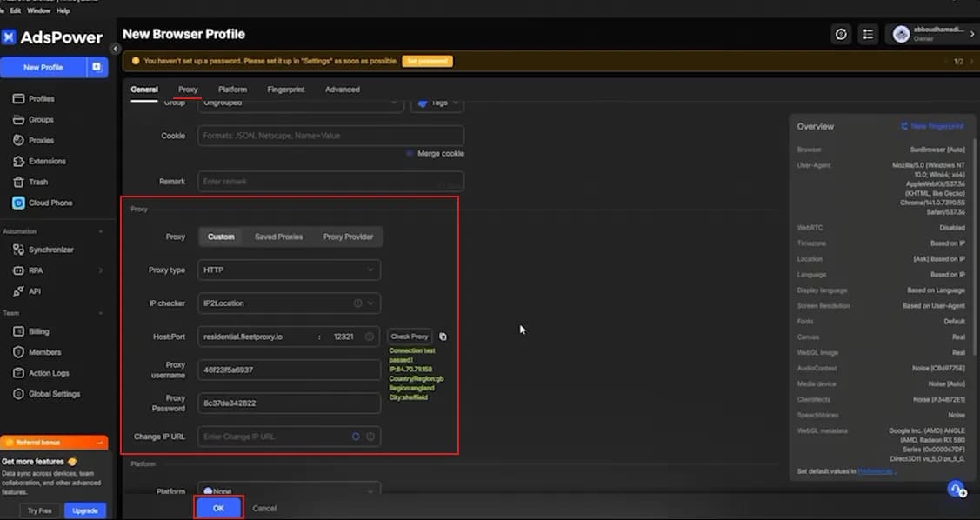Click info icon in Change IP URL field
The height and width of the screenshot is (520, 980).
[370, 437]
